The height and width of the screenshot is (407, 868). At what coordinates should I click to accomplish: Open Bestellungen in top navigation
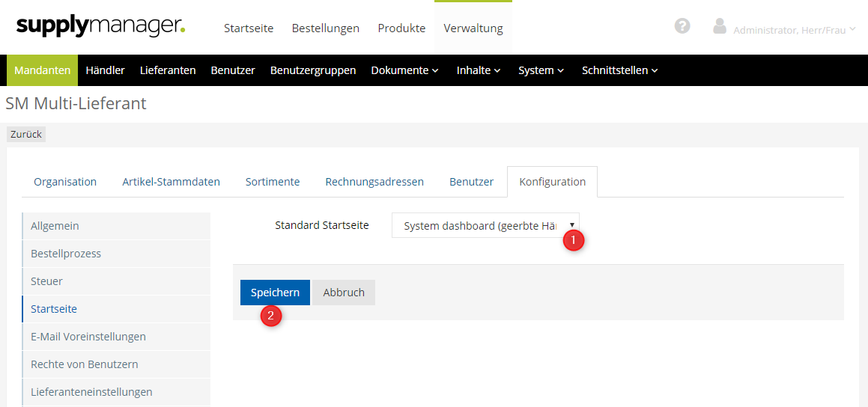click(325, 28)
